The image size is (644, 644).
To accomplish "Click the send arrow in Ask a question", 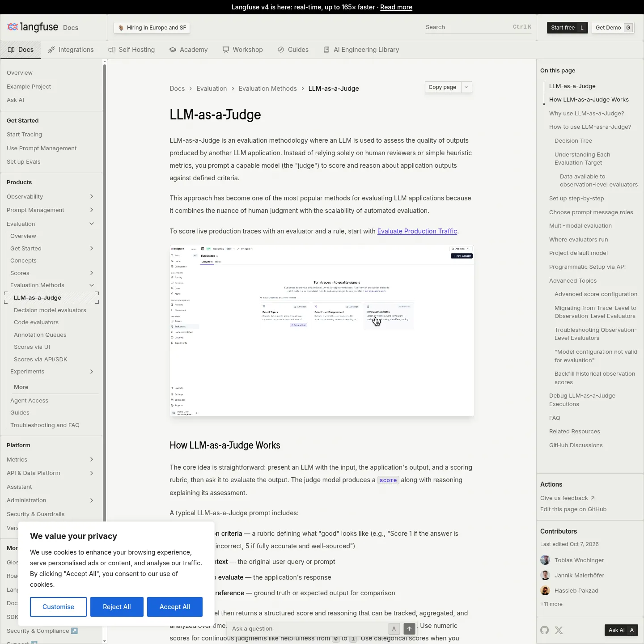I will (409, 629).
